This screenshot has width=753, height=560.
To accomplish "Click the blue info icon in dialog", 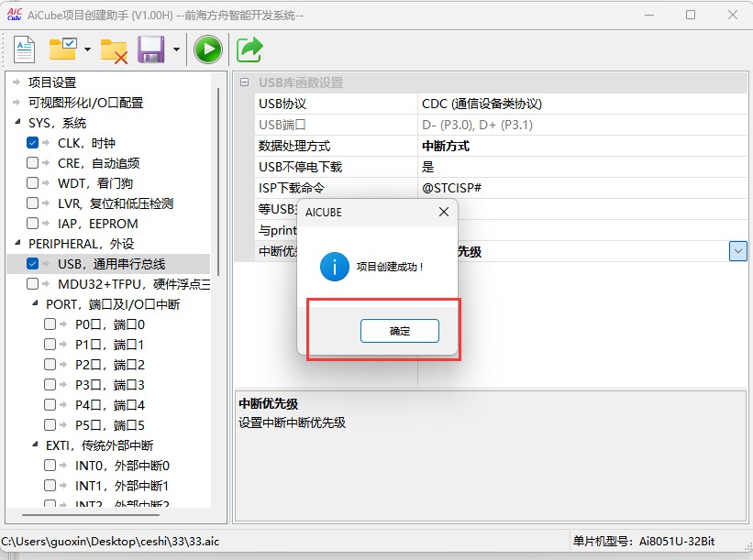I will click(x=335, y=267).
